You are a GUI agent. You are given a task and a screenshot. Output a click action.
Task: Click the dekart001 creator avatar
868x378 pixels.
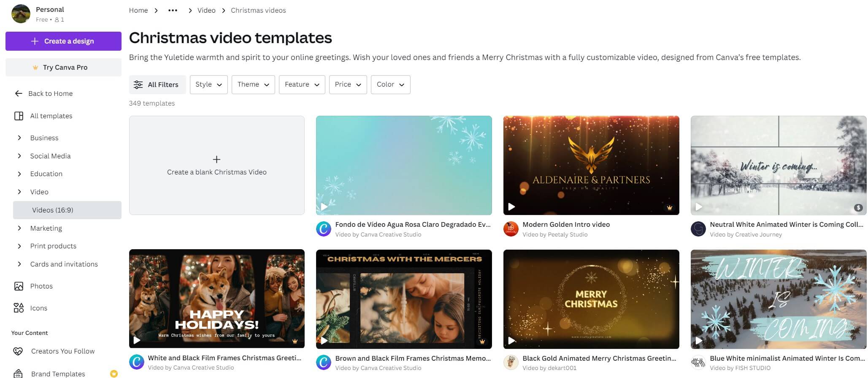pyautogui.click(x=511, y=362)
